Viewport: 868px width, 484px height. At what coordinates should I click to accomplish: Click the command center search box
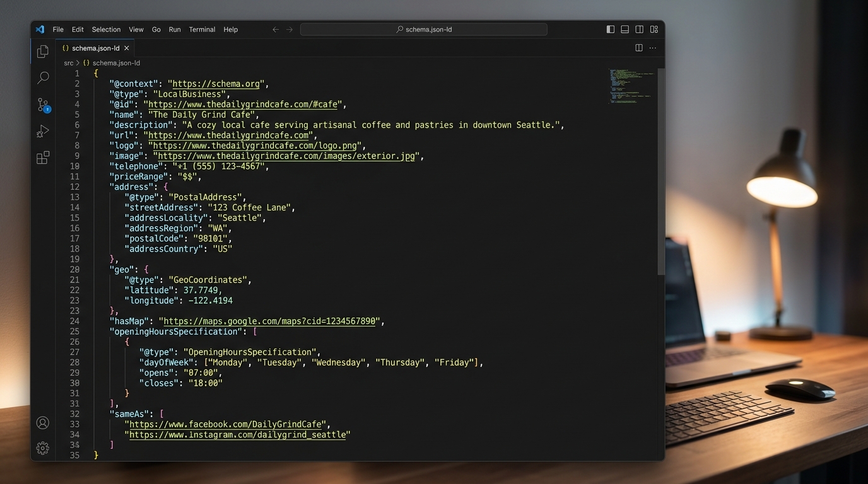[x=423, y=29]
